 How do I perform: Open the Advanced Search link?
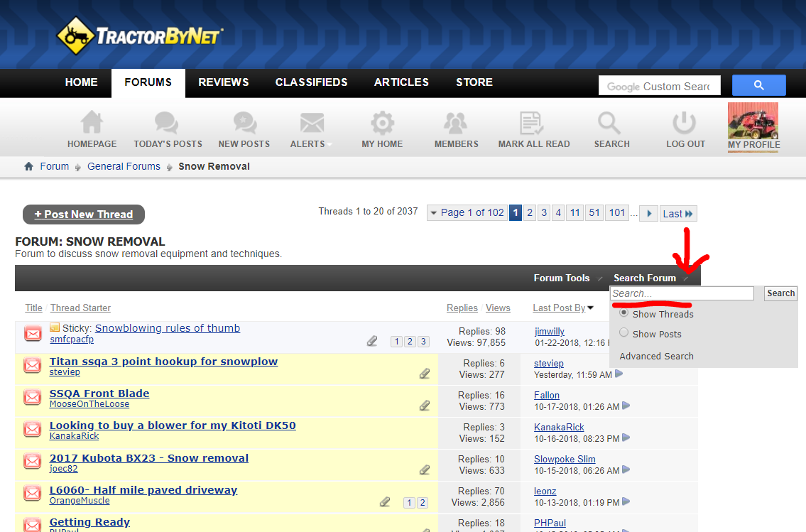pyautogui.click(x=656, y=357)
